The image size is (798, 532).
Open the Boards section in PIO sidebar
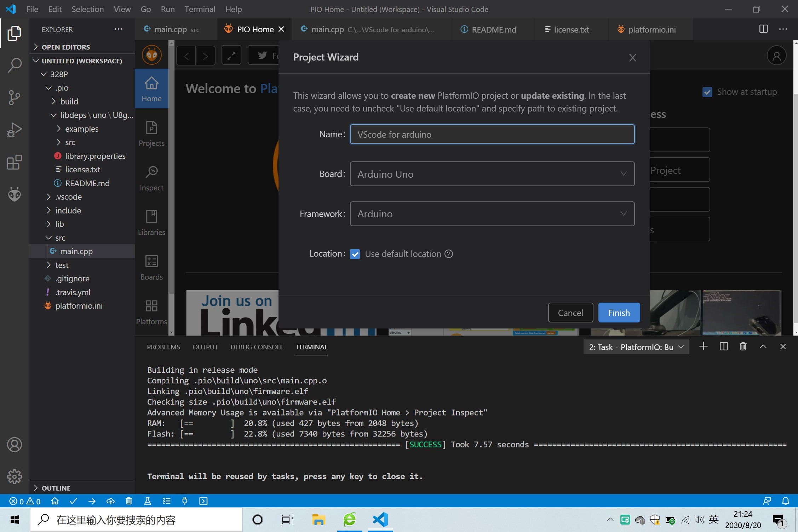151,268
